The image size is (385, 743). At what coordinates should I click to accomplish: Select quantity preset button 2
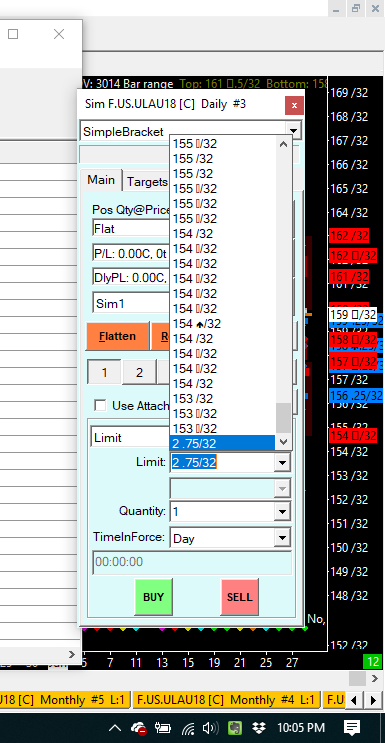pyautogui.click(x=139, y=372)
